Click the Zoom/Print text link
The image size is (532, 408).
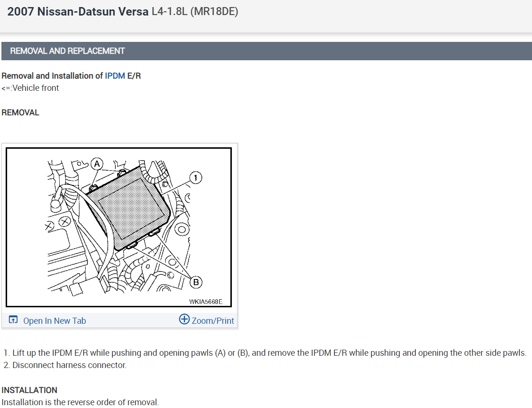[x=213, y=321]
